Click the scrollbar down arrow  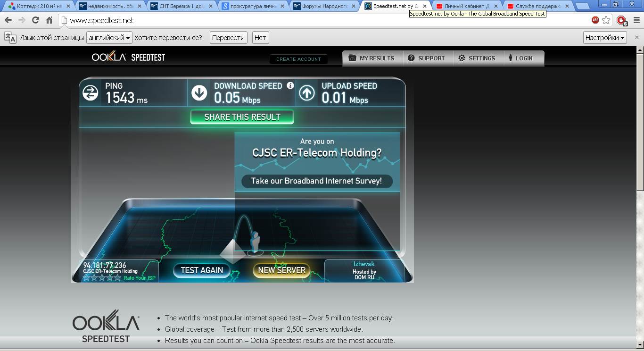click(640, 346)
